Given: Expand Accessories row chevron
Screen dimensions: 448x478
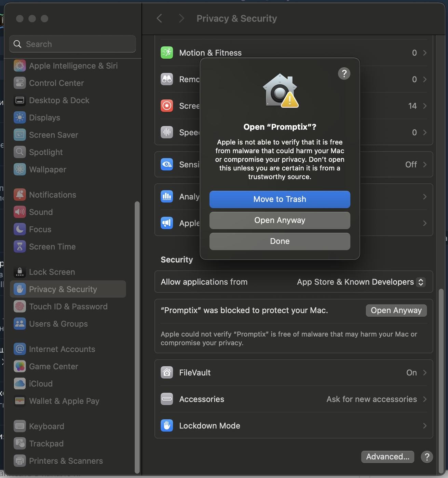Looking at the screenshot, I should coord(425,399).
